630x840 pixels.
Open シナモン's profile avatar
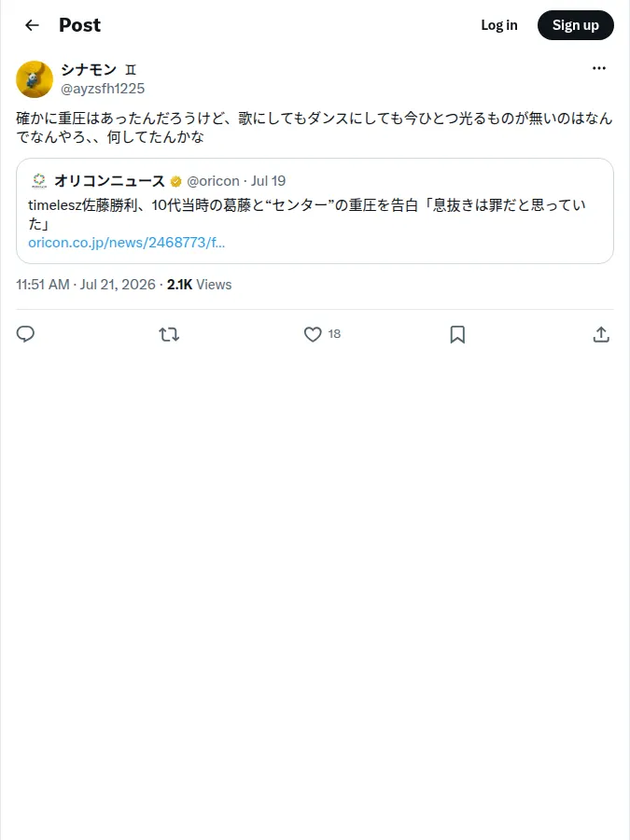click(x=35, y=79)
